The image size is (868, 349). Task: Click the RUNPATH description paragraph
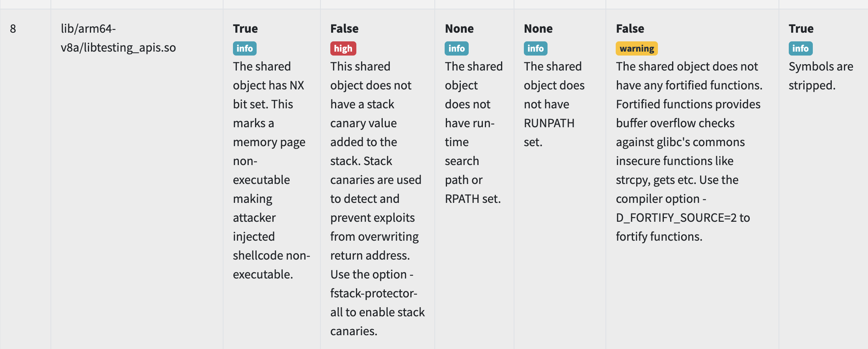point(554,104)
